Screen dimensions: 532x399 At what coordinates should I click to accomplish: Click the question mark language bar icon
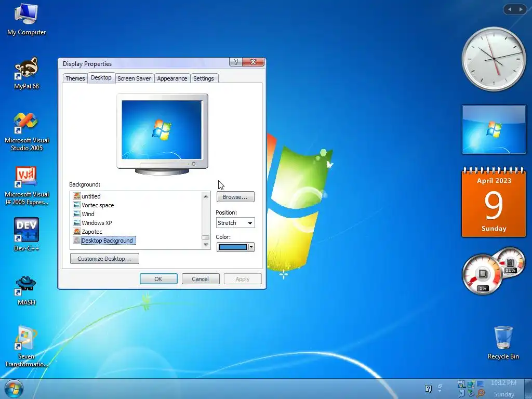(429, 389)
